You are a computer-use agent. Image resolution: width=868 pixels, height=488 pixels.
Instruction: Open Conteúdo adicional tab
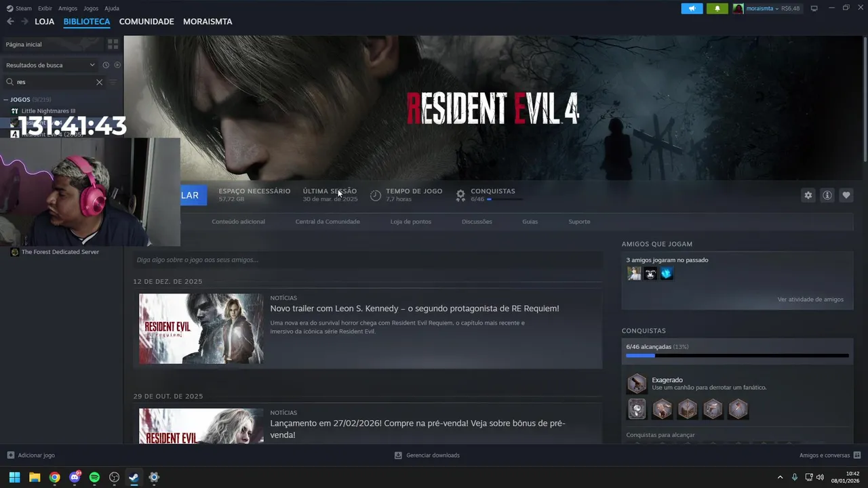(238, 222)
